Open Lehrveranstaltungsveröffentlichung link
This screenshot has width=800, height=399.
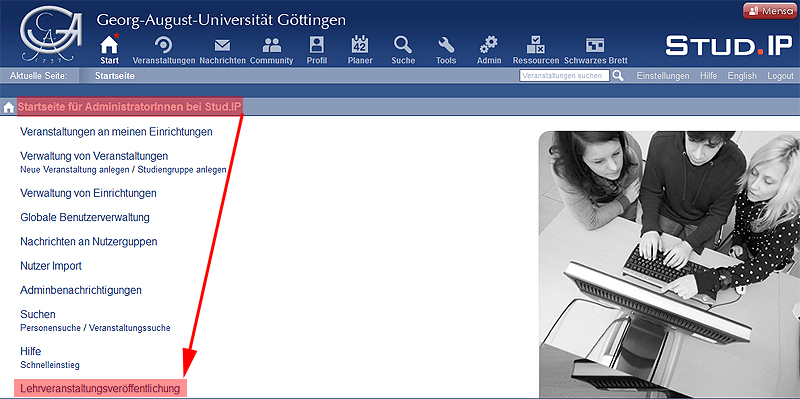100,388
